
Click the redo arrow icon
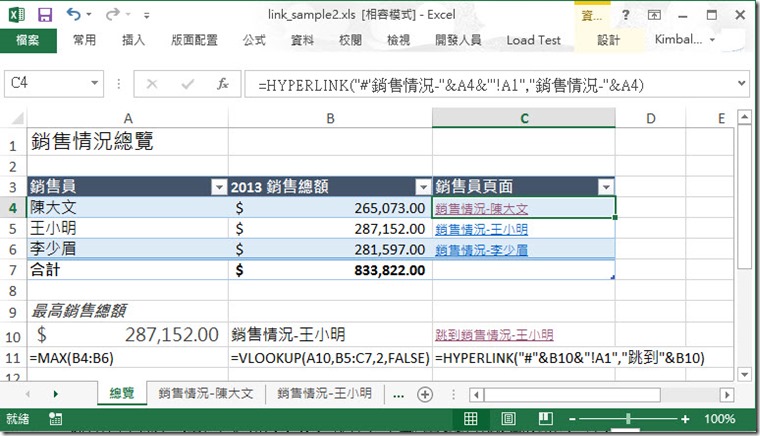click(x=112, y=15)
